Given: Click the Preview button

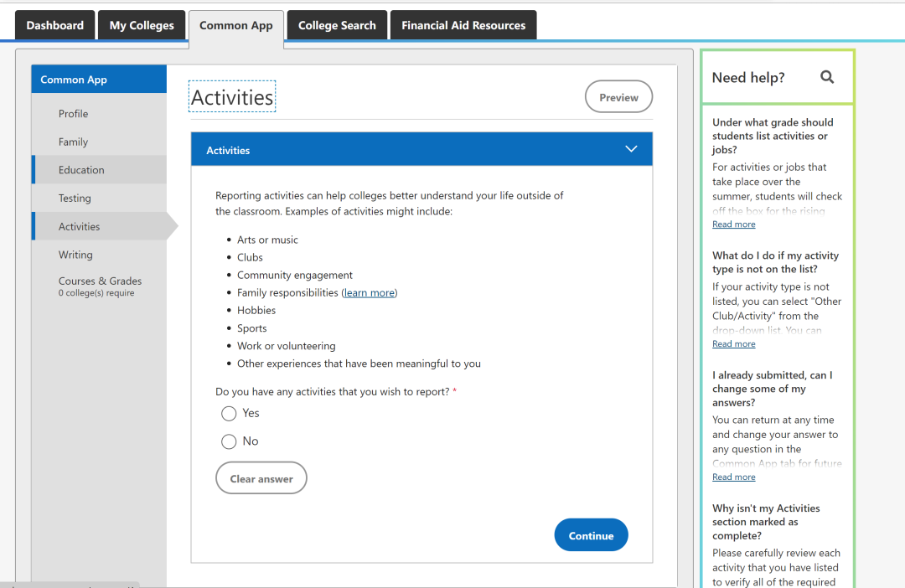Looking at the screenshot, I should pos(618,97).
